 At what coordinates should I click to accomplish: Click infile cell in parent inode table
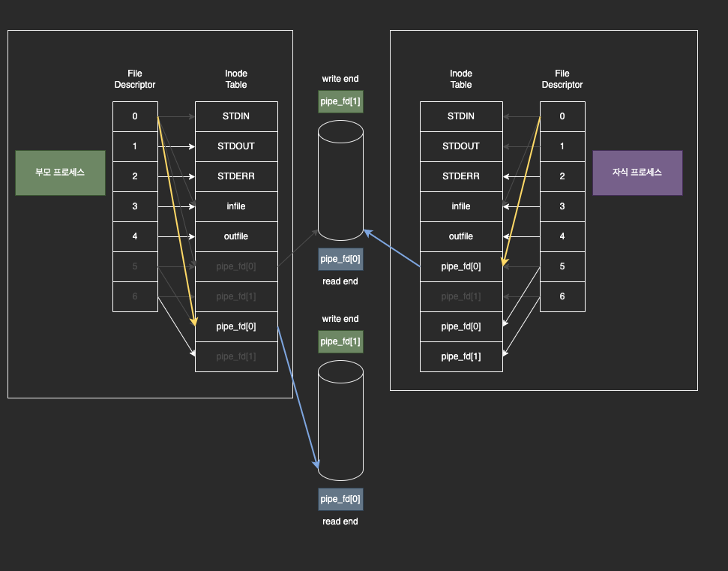[236, 206]
